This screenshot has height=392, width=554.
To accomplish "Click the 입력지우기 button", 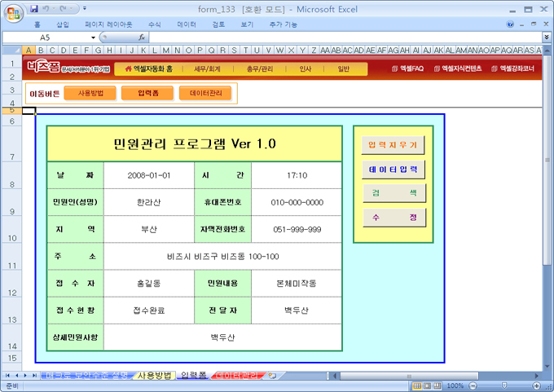I will (x=393, y=145).
